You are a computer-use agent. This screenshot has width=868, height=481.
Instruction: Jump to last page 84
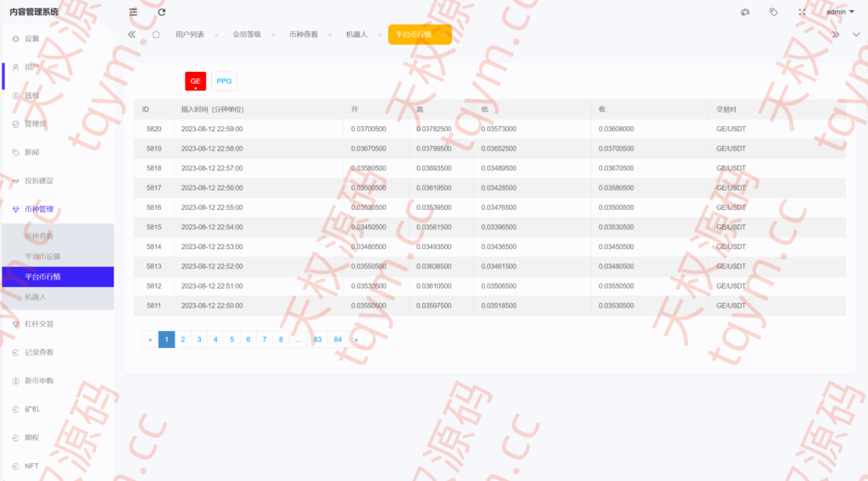[x=337, y=340]
